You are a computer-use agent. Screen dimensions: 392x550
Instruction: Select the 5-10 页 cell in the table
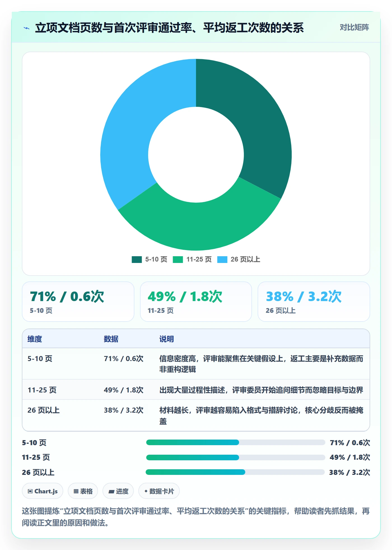[x=40, y=359]
